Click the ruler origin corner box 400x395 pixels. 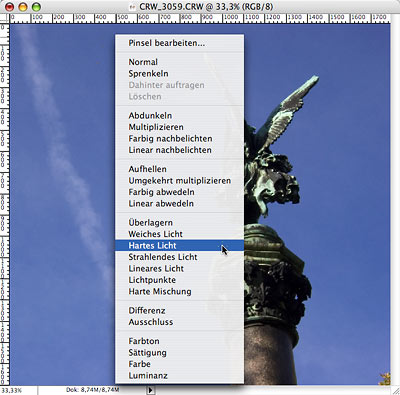click(5, 18)
